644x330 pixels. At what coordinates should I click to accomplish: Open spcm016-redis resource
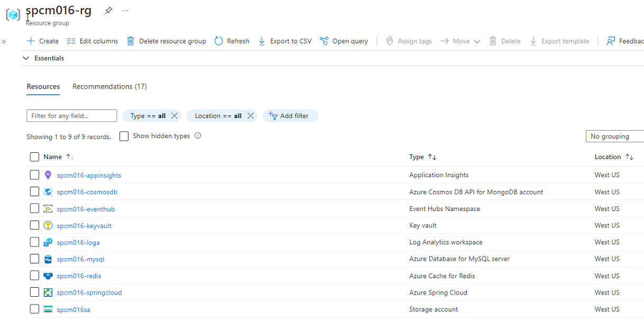click(x=79, y=276)
